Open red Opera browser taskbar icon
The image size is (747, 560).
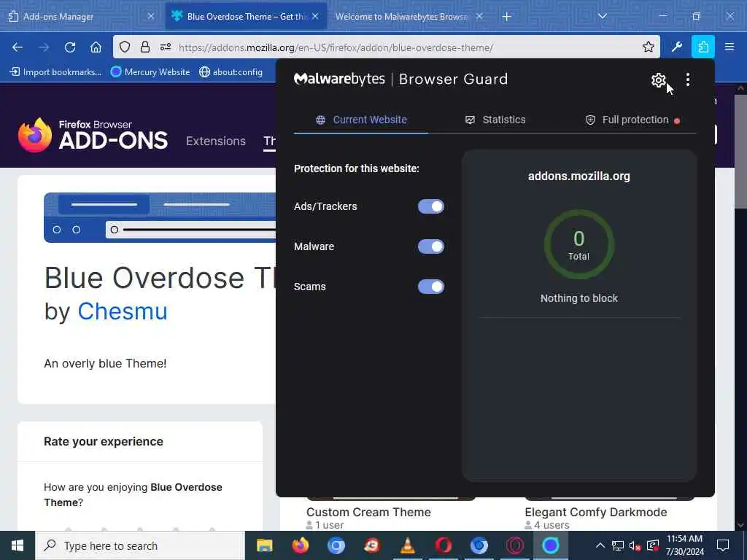point(443,545)
